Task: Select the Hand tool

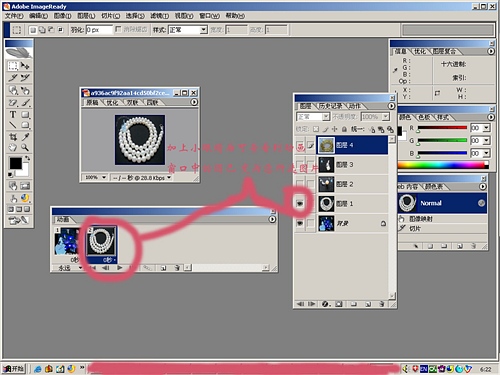Action: click(13, 147)
